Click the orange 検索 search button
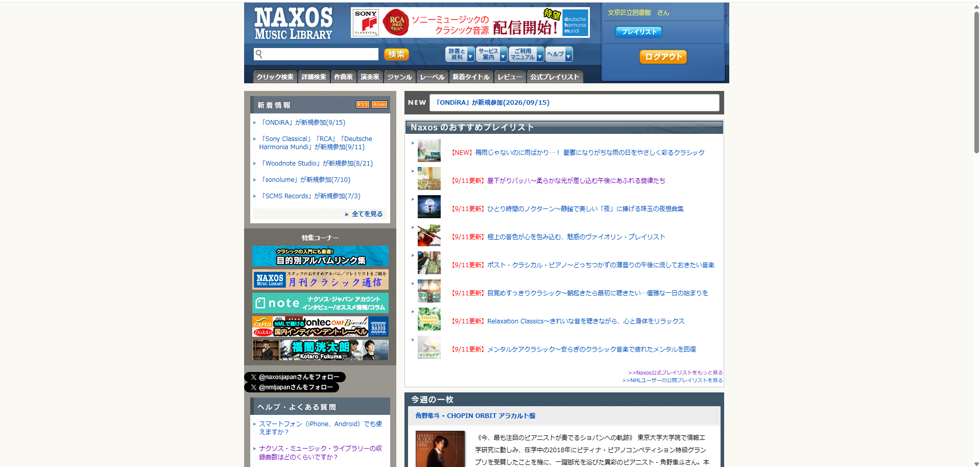The height and width of the screenshot is (467, 980). click(x=396, y=54)
